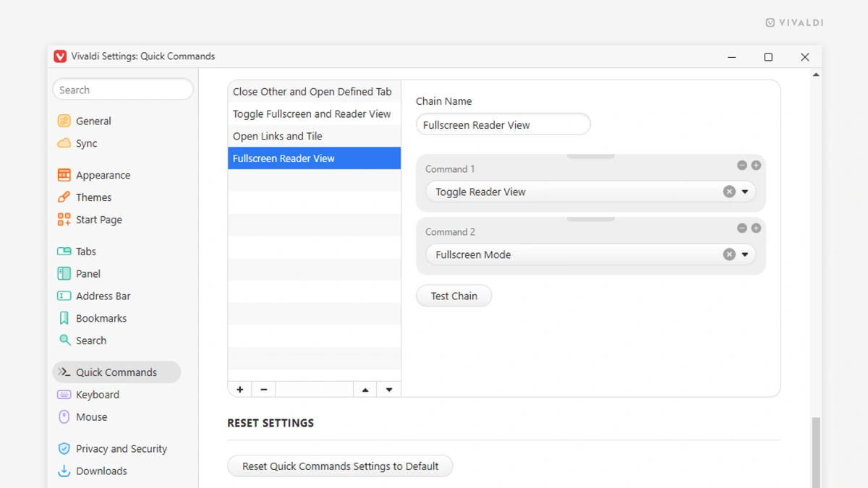Image resolution: width=868 pixels, height=488 pixels.
Task: Select the Privacy and Security shield icon
Action: tap(64, 448)
